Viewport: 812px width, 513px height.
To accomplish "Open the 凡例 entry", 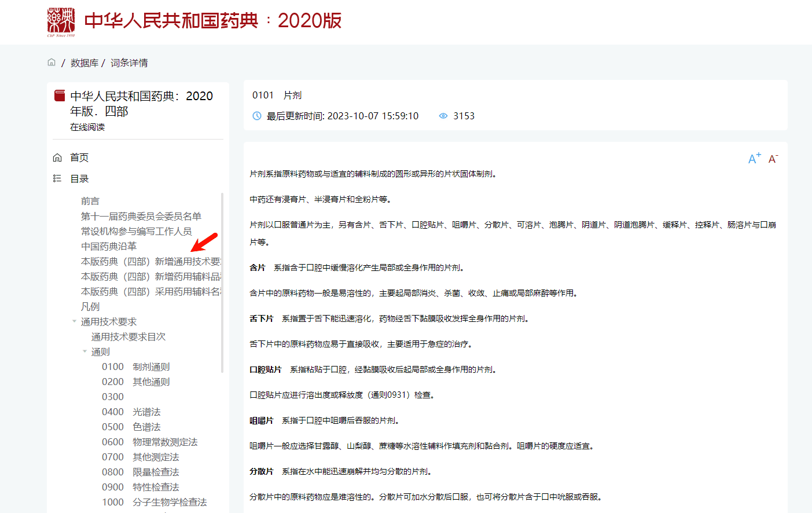I will [x=90, y=306].
